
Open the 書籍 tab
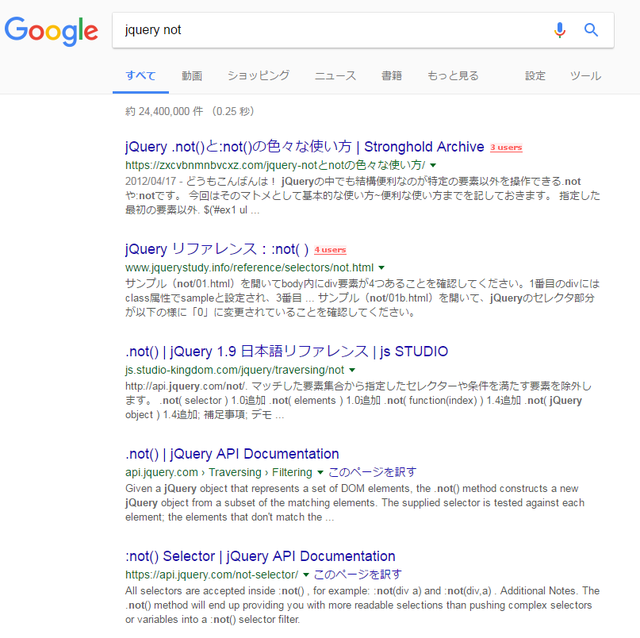391,76
